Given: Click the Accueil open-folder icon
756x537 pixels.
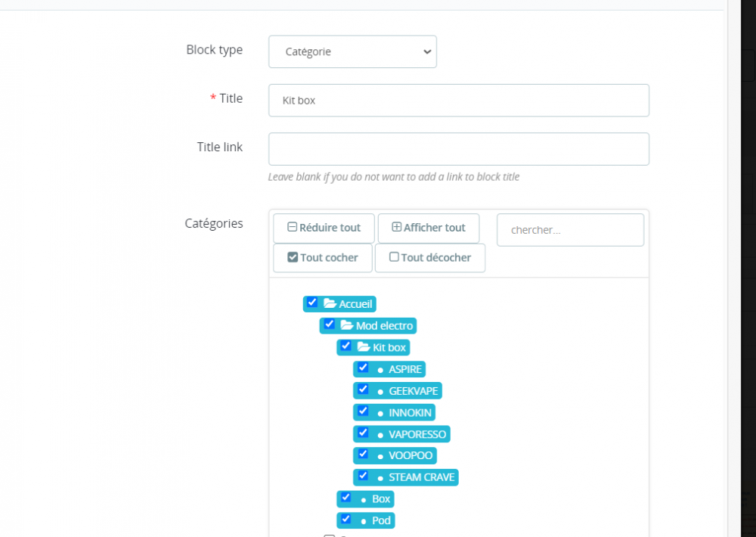Looking at the screenshot, I should pos(330,303).
